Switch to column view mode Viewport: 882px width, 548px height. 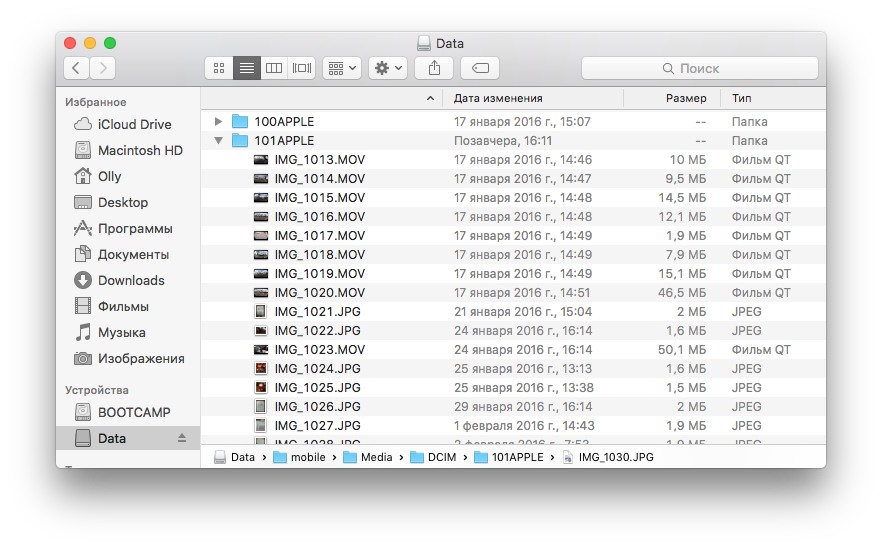[x=273, y=68]
